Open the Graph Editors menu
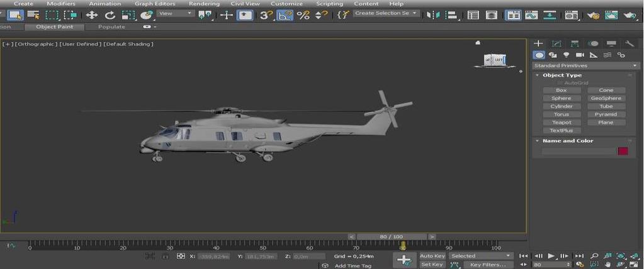This screenshot has width=644, height=269. [155, 4]
